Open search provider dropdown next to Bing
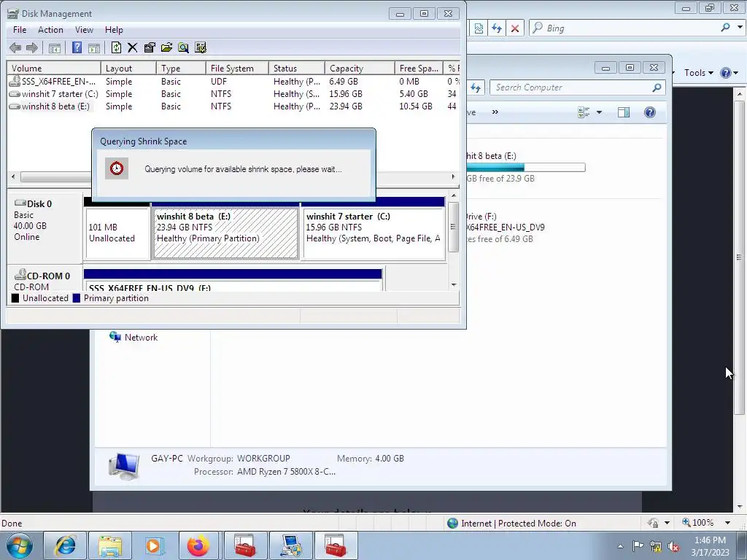747x560 pixels. pyautogui.click(x=740, y=28)
